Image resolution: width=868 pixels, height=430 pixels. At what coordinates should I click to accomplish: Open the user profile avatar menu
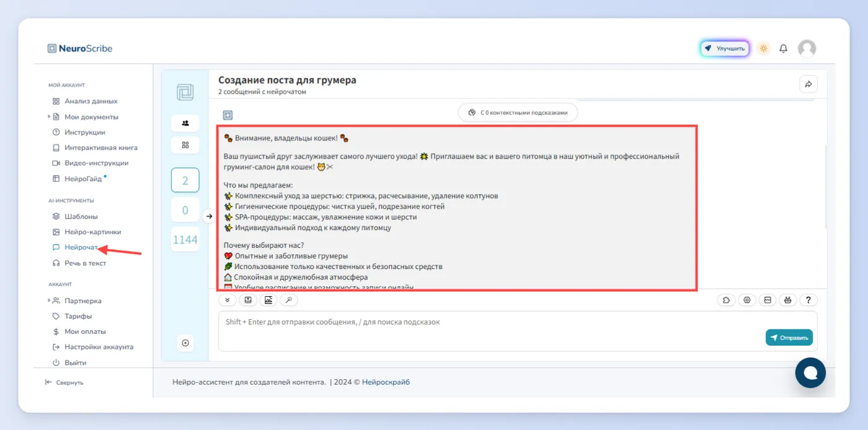pos(807,48)
